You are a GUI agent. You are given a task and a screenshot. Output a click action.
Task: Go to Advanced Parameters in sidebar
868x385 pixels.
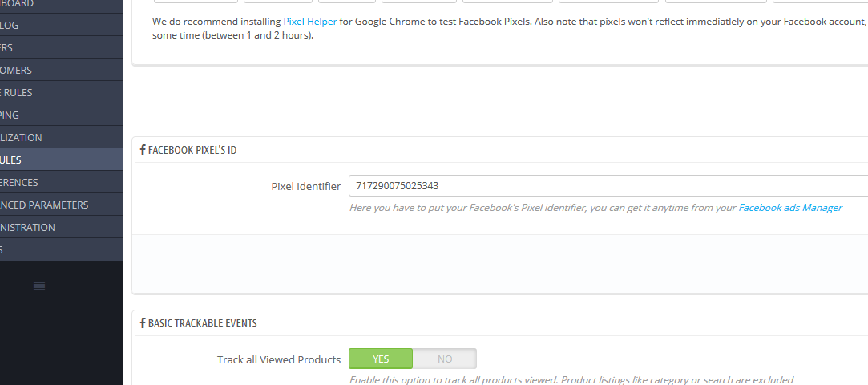[x=44, y=205]
